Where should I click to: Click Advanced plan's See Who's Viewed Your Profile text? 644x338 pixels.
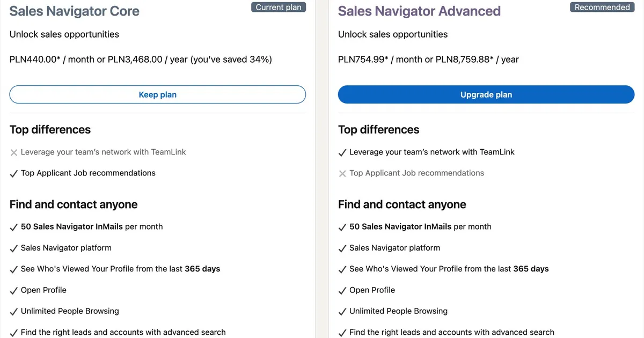[449, 269]
